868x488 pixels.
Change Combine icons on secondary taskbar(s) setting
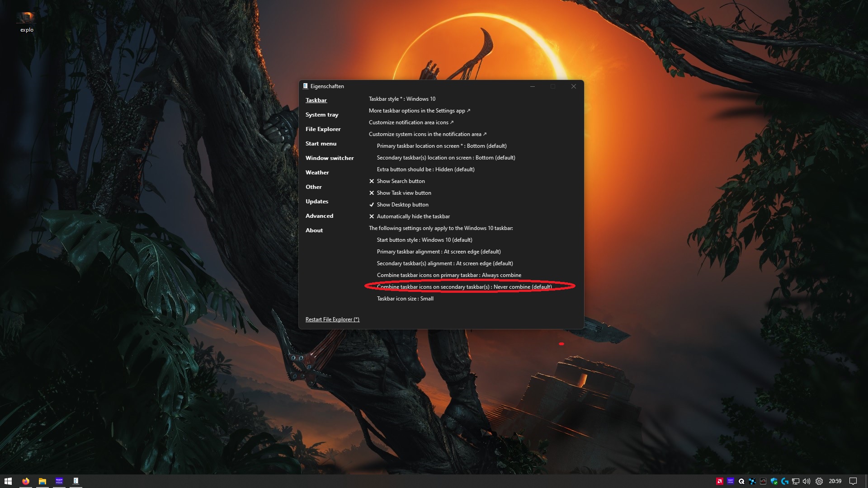464,287
